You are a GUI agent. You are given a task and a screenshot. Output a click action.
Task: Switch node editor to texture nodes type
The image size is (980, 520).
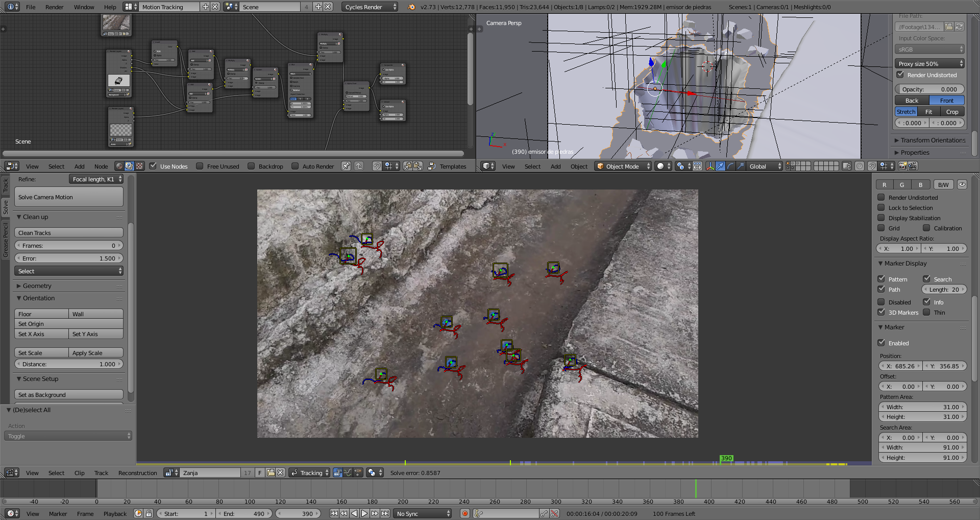pos(139,166)
